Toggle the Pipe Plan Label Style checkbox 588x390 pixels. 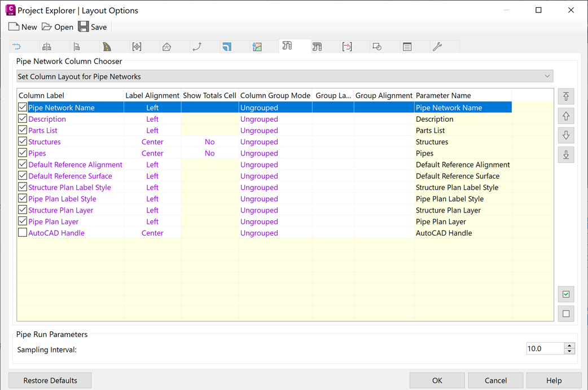23,198
